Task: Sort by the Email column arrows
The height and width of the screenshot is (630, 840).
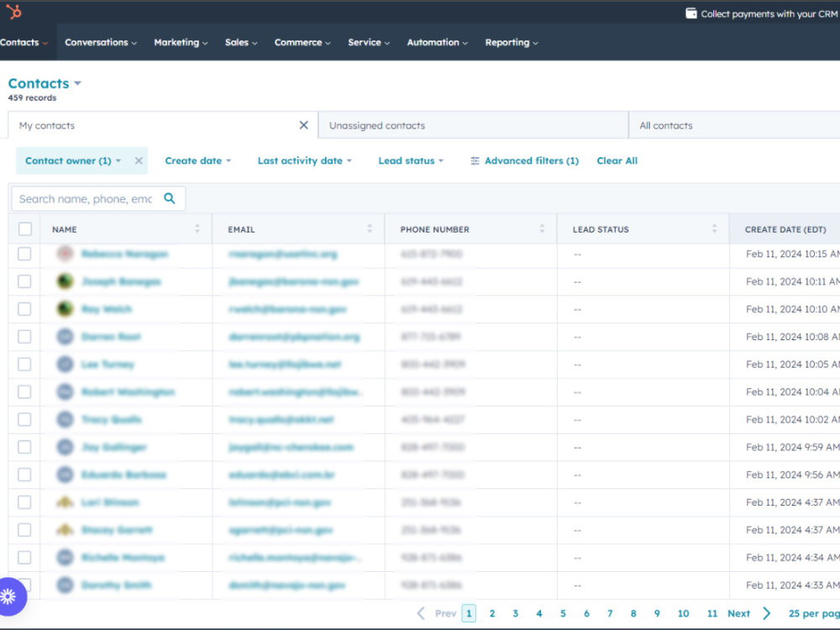Action: click(370, 228)
